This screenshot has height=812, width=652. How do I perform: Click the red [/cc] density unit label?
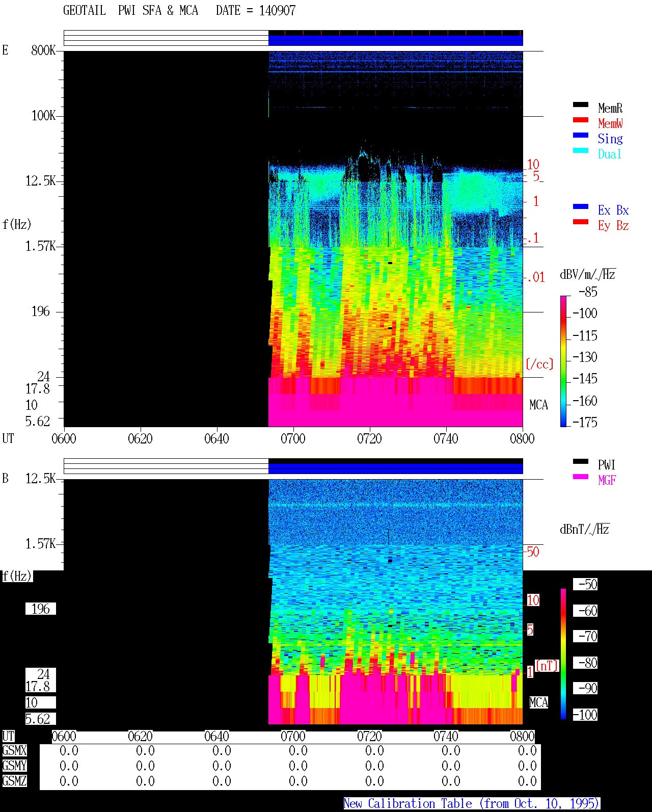(x=539, y=364)
